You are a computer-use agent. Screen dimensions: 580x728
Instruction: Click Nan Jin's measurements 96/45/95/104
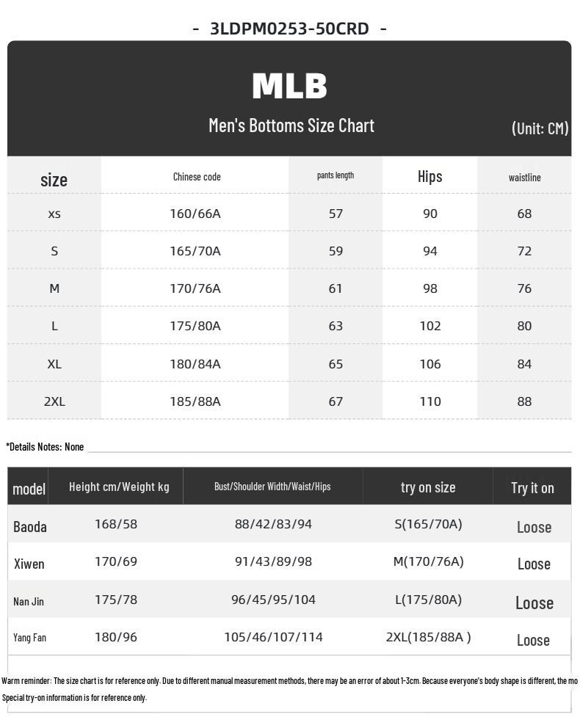pyautogui.click(x=273, y=600)
